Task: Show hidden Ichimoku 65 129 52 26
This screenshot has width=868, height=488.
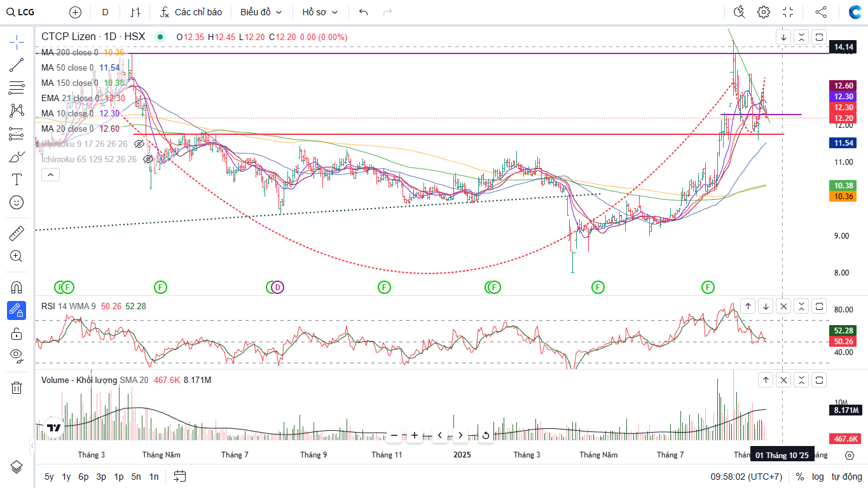Action: tap(148, 159)
